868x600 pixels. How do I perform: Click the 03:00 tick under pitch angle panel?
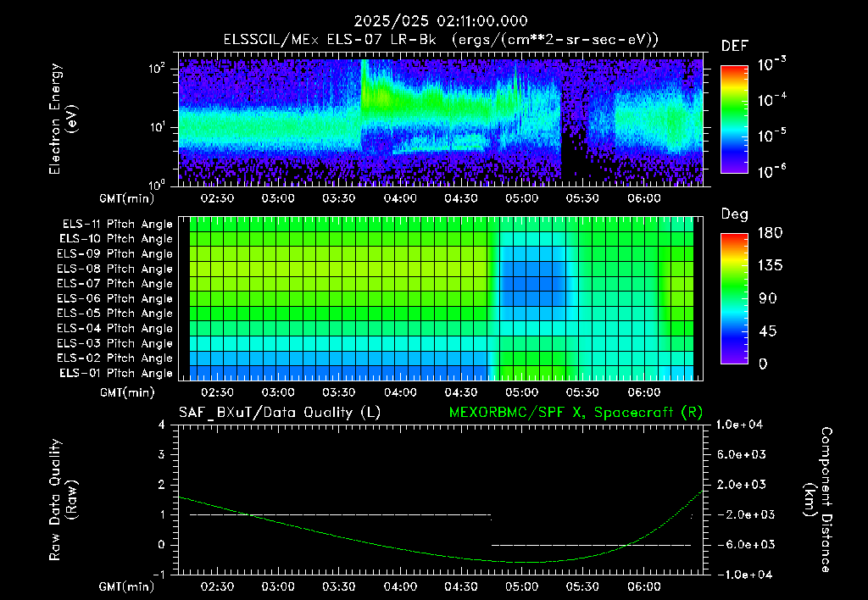(278, 392)
